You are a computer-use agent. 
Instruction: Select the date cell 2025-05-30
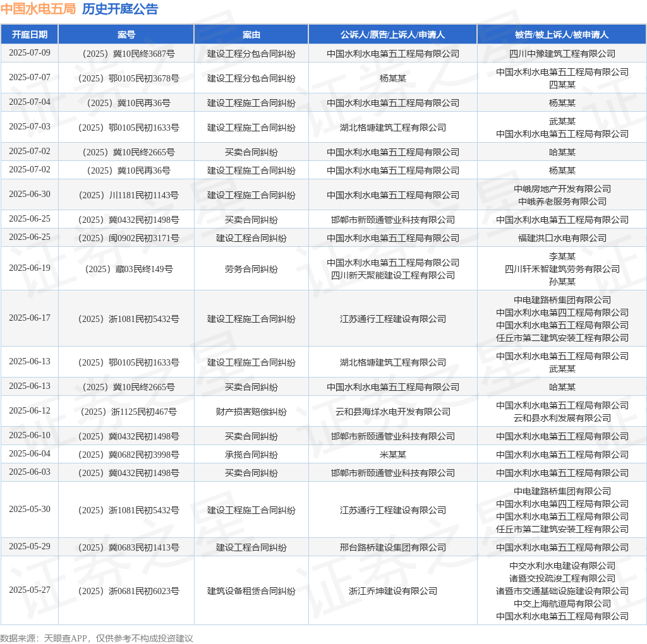click(x=30, y=509)
